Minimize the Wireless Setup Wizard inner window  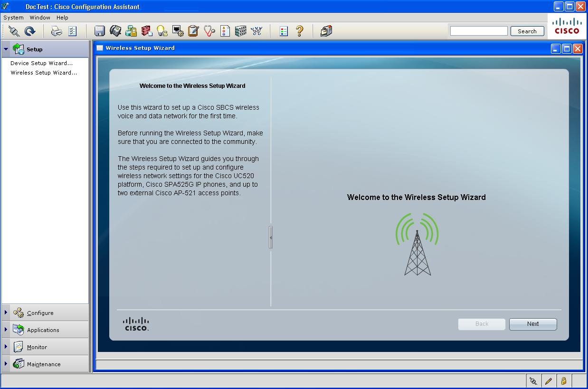coord(556,48)
